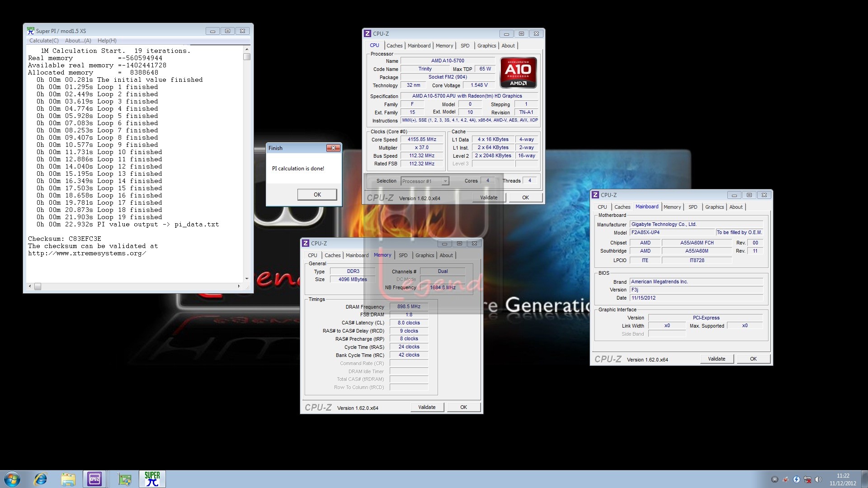Click Validate in CPU-Z memory window
The width and height of the screenshot is (868, 488).
coord(427,407)
